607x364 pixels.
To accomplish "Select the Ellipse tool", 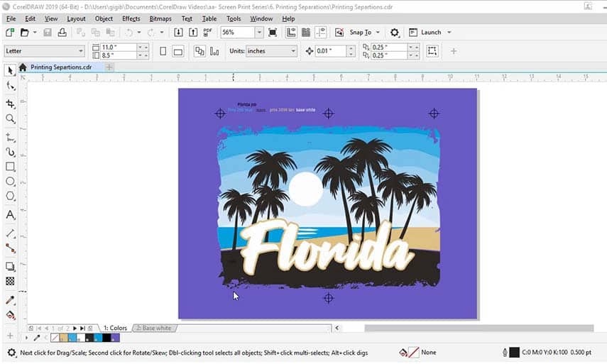I will (11, 182).
